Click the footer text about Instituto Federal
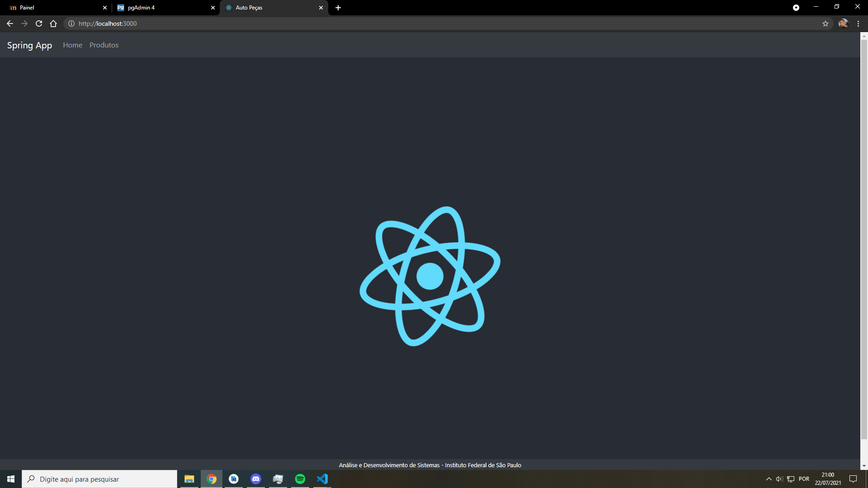The width and height of the screenshot is (868, 488). 430,465
